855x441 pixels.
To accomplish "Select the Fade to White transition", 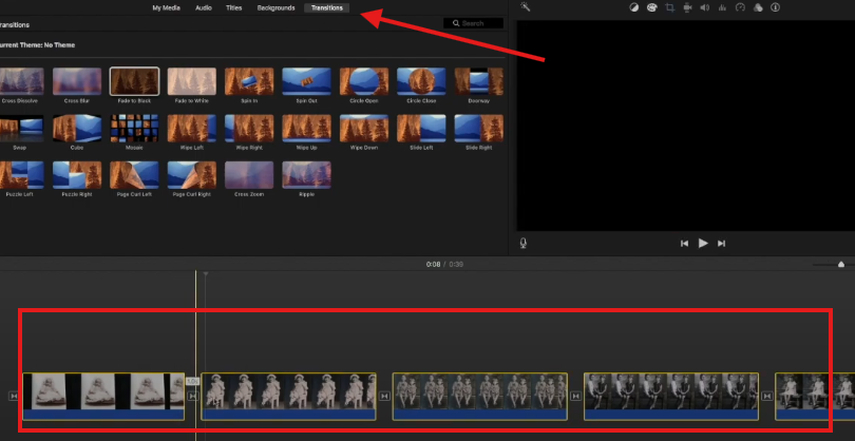I will (192, 82).
